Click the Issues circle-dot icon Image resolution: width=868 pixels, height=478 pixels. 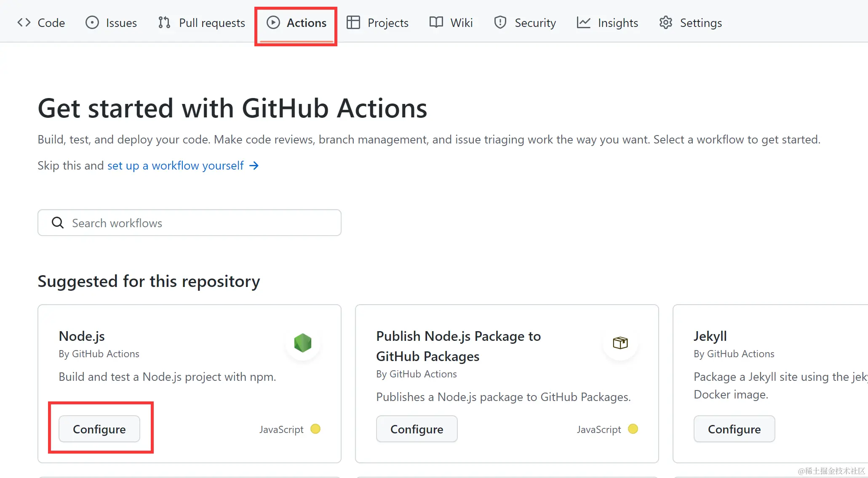(92, 22)
